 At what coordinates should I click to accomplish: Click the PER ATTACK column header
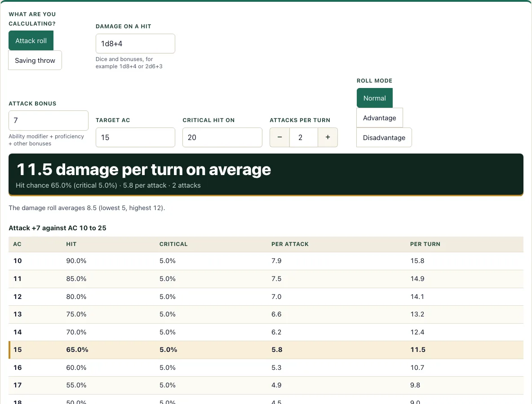[290, 244]
